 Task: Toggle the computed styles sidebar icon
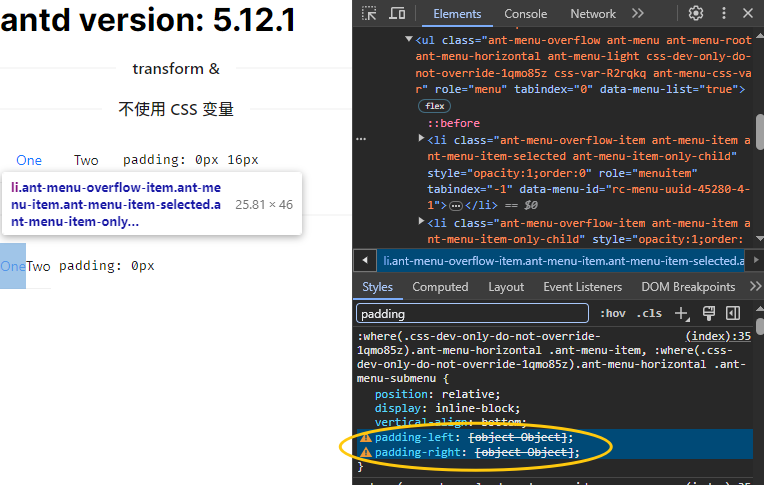tap(733, 313)
